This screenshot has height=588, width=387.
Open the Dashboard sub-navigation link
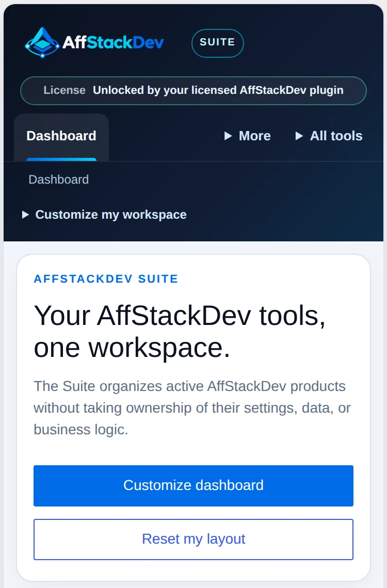[59, 179]
